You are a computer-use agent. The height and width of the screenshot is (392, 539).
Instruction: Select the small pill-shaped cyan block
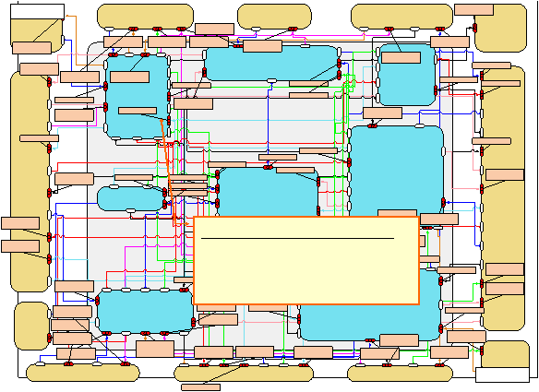click(x=131, y=198)
